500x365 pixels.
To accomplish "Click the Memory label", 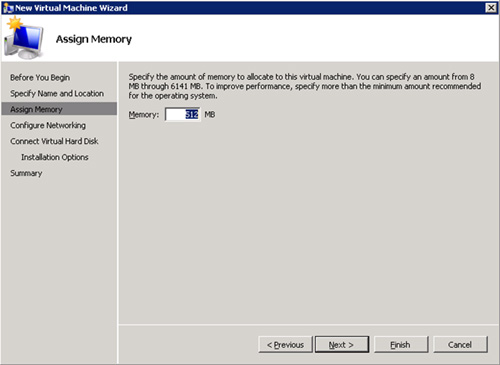I will click(x=144, y=115).
